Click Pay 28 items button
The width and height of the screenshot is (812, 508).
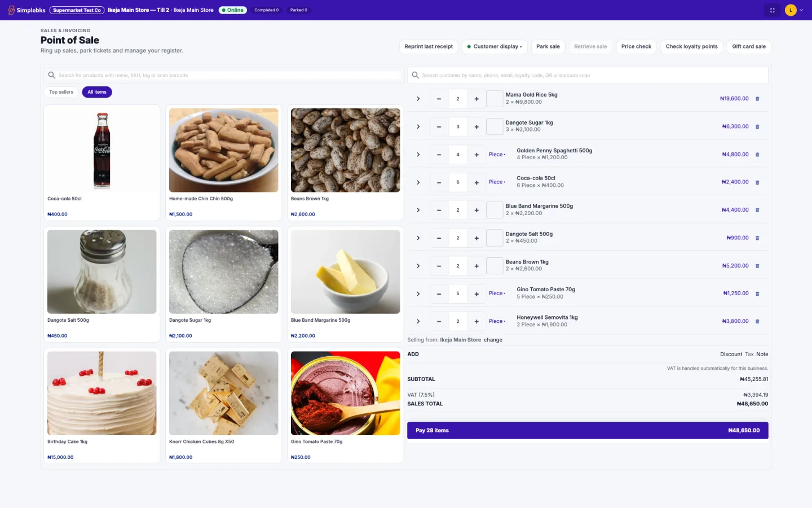point(588,431)
